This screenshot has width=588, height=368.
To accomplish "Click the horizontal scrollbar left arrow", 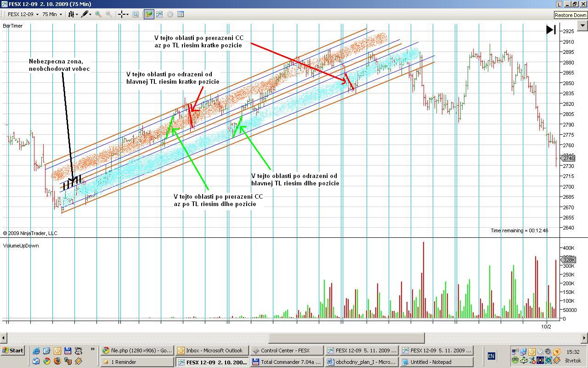I will (4, 338).
